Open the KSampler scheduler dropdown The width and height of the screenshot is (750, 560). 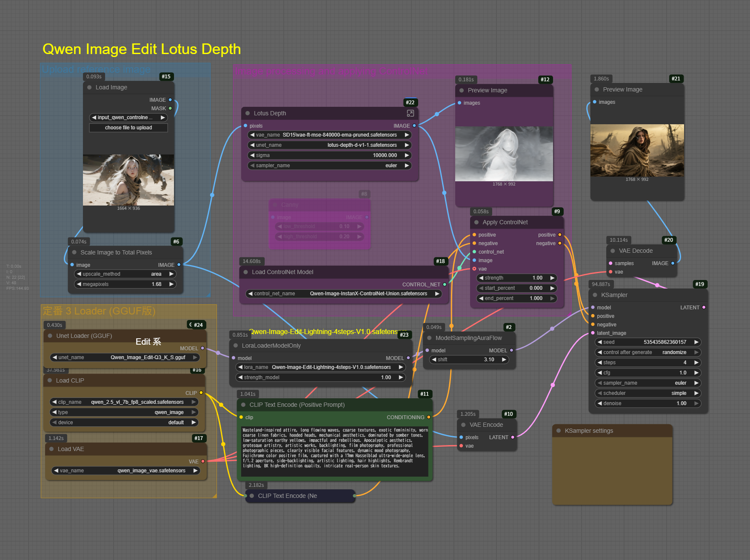(x=647, y=393)
